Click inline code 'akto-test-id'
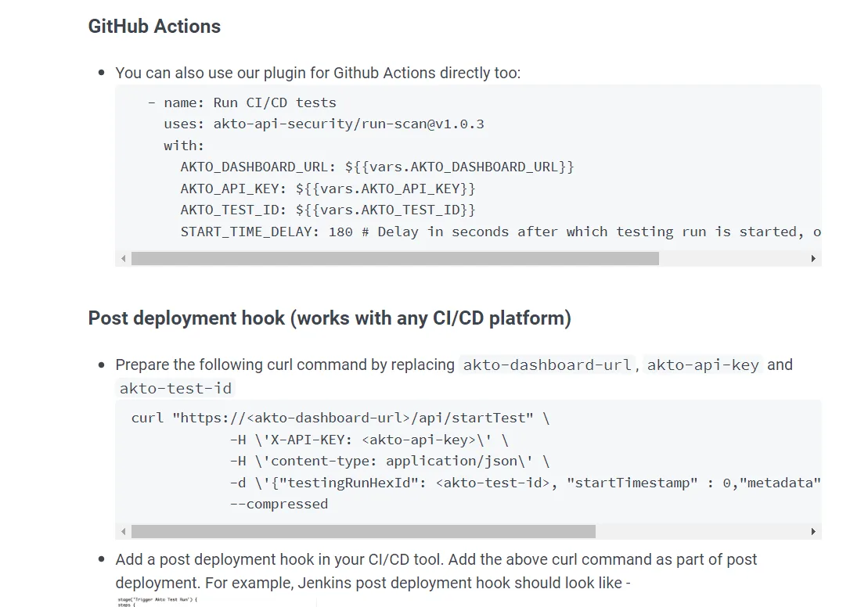 tap(175, 389)
